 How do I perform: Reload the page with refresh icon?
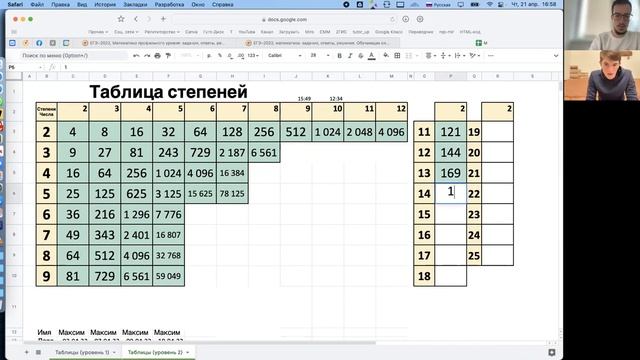(x=392, y=19)
